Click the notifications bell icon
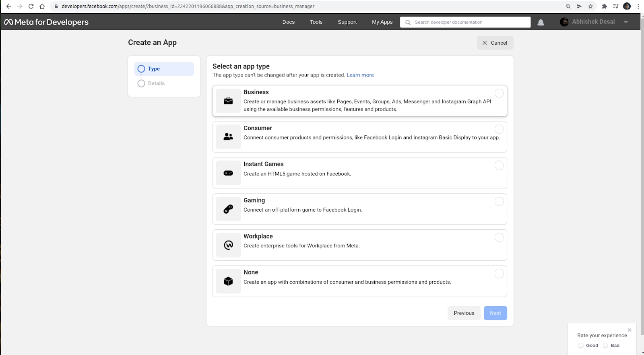 541,23
